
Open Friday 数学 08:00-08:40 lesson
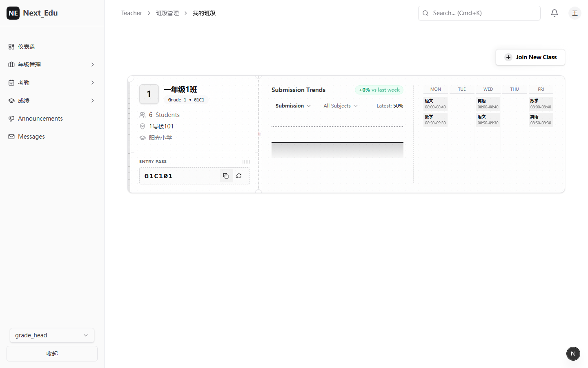point(541,104)
